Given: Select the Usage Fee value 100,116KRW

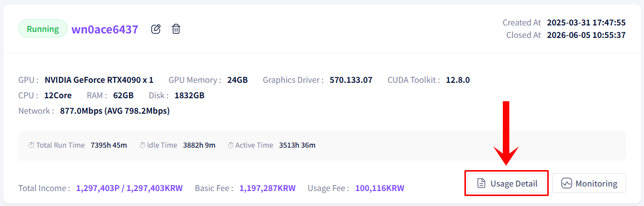Looking at the screenshot, I should pyautogui.click(x=380, y=188).
